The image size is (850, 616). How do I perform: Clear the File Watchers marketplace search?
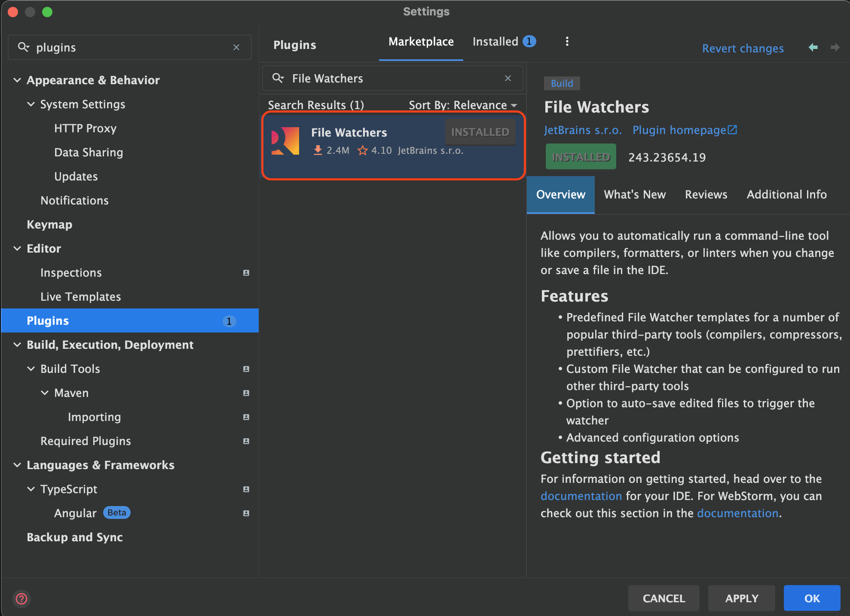pyautogui.click(x=508, y=78)
